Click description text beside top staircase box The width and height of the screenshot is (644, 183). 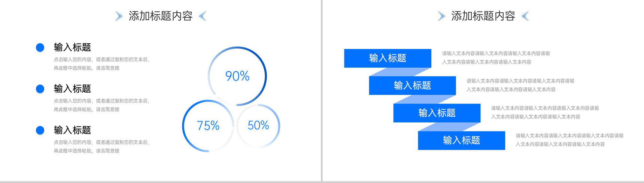pyautogui.click(x=496, y=58)
